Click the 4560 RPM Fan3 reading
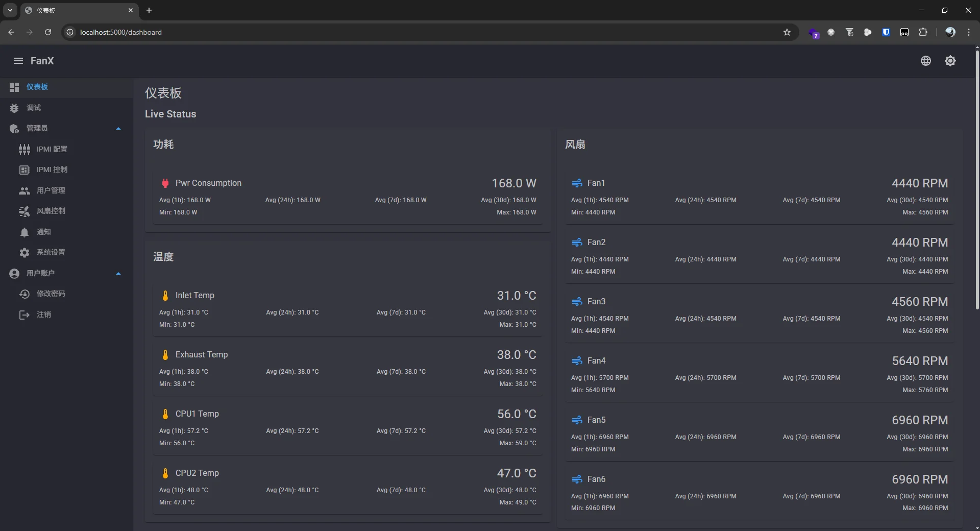The height and width of the screenshot is (531, 980). [x=920, y=302]
